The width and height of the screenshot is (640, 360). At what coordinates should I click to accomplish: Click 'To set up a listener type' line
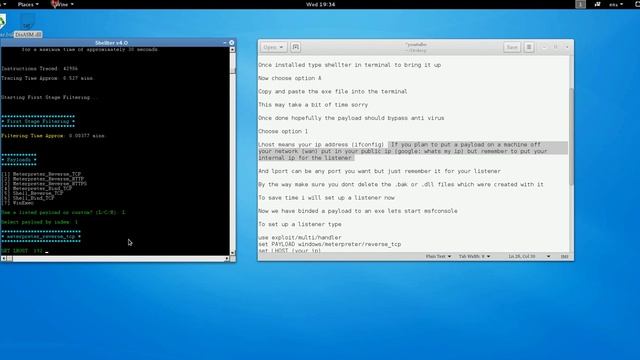click(x=300, y=224)
